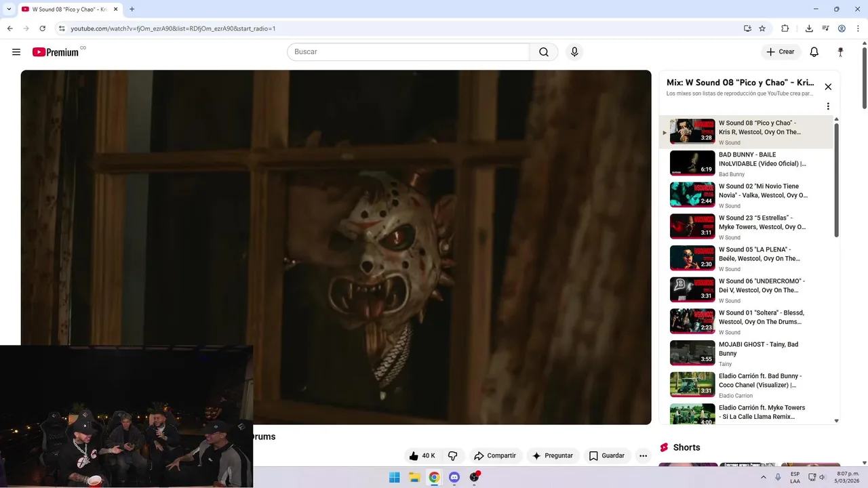Show hidden system tray icons
The width and height of the screenshot is (868, 488).
pos(764,477)
